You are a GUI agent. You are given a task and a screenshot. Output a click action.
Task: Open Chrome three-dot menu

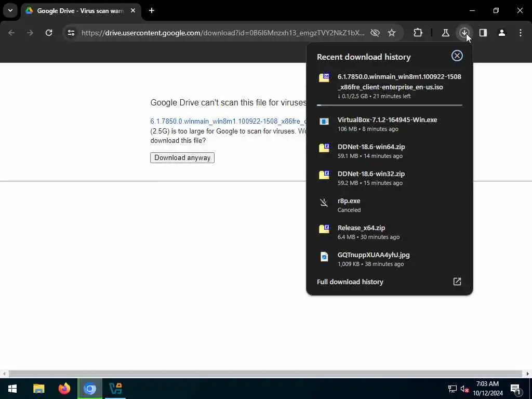[x=521, y=33]
